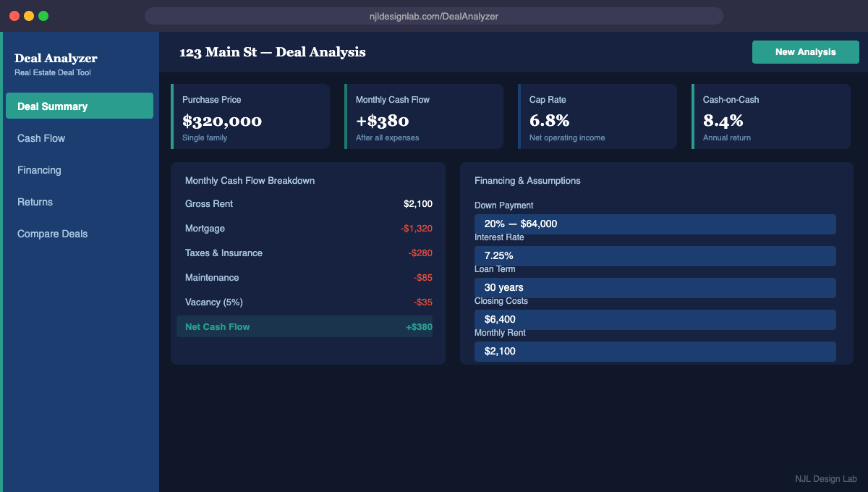Click the 123 Main St page heading
The width and height of the screenshot is (868, 492).
tap(273, 52)
